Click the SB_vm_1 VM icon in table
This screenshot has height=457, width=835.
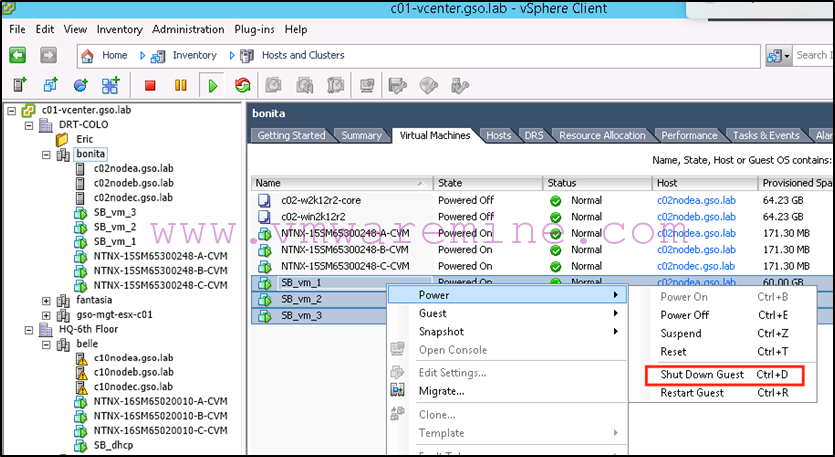pos(265,283)
